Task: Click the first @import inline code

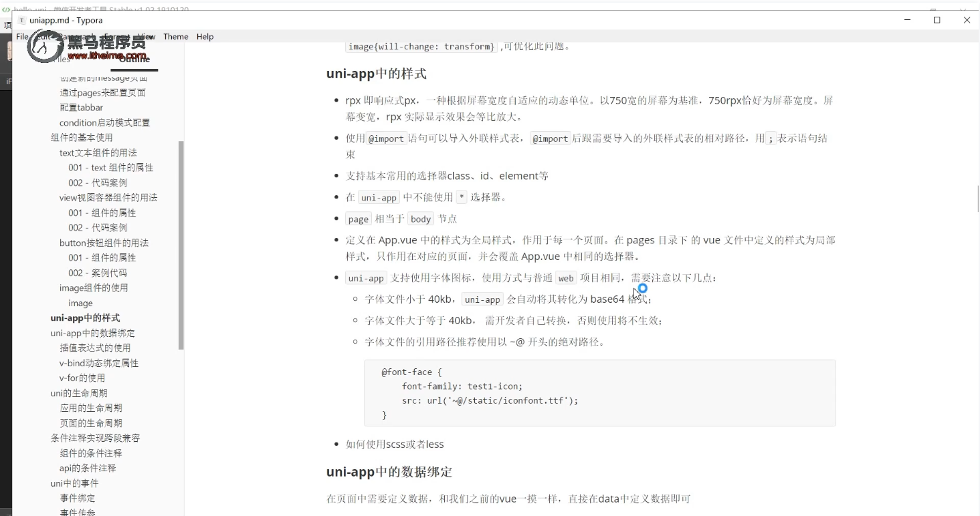Action: [x=387, y=139]
